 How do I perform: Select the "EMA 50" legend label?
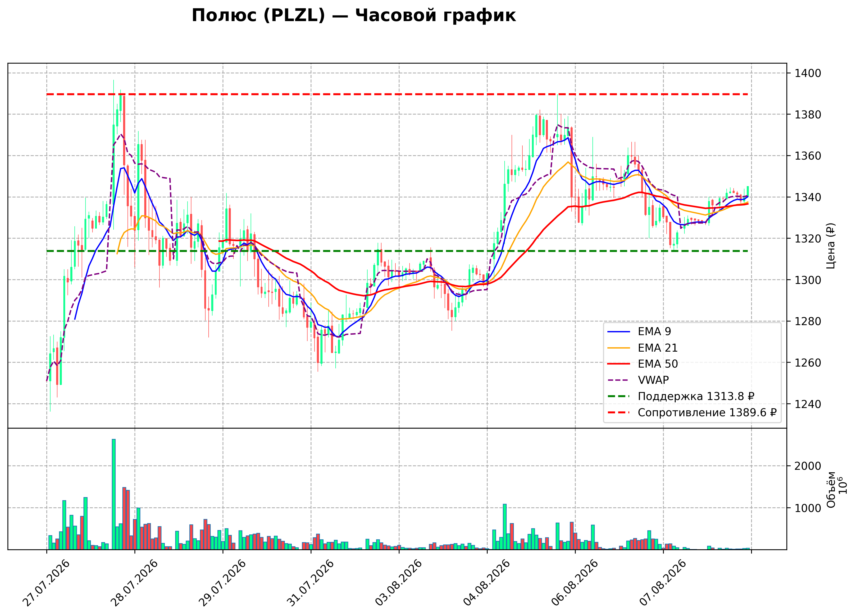(x=658, y=364)
